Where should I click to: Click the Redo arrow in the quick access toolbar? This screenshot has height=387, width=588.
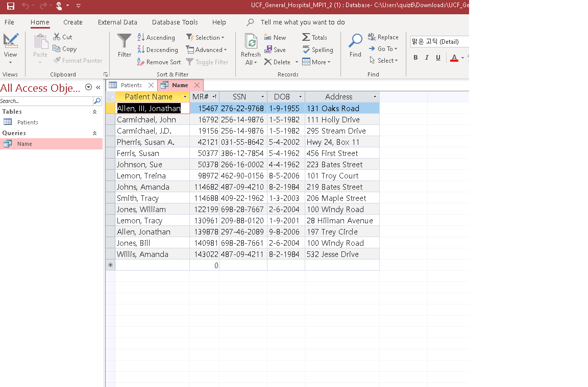43,6
